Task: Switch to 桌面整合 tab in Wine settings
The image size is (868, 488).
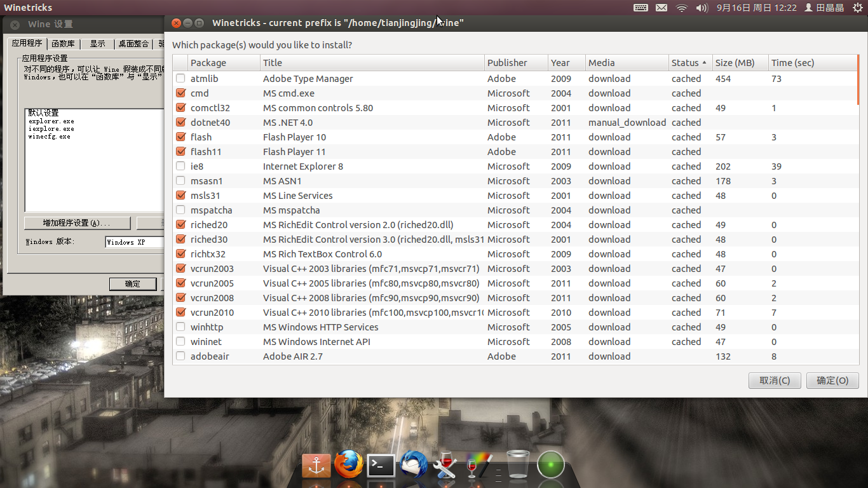Action: (133, 44)
